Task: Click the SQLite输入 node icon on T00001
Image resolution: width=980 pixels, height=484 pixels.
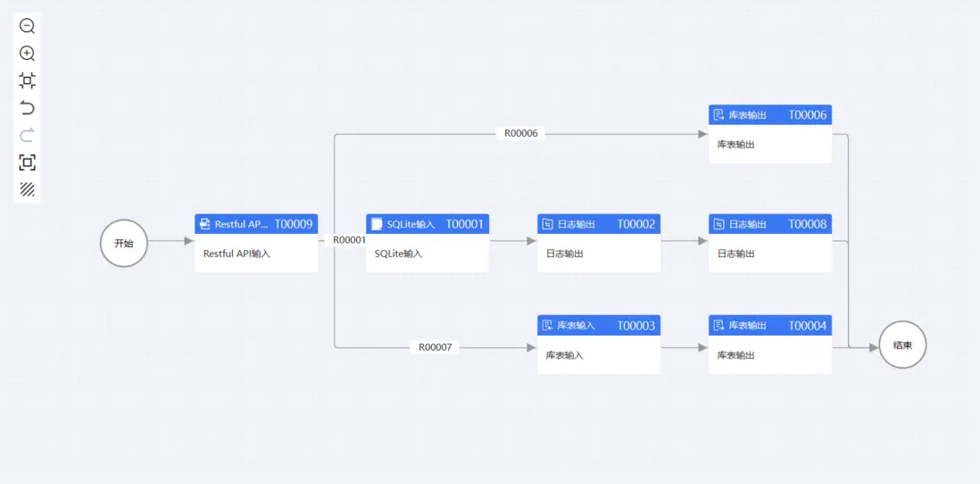Action: coord(377,224)
